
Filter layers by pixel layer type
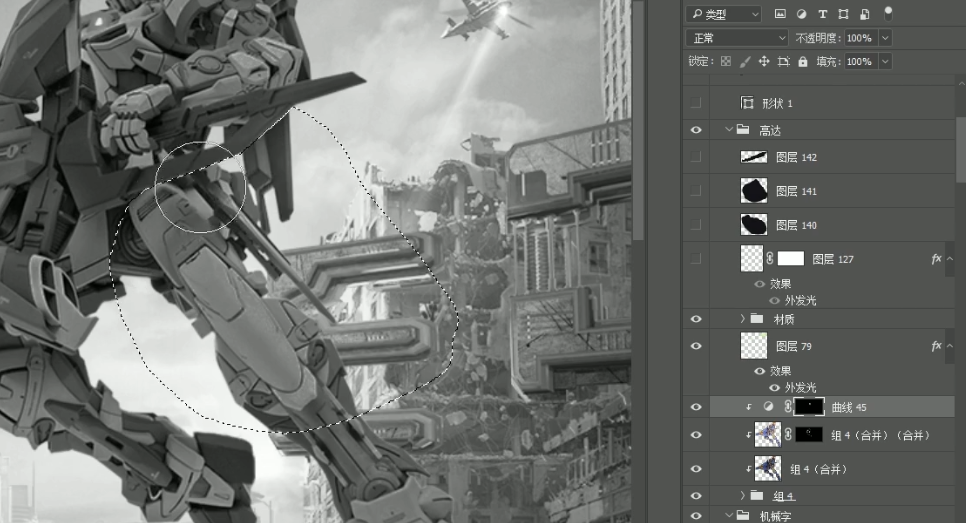pos(780,14)
